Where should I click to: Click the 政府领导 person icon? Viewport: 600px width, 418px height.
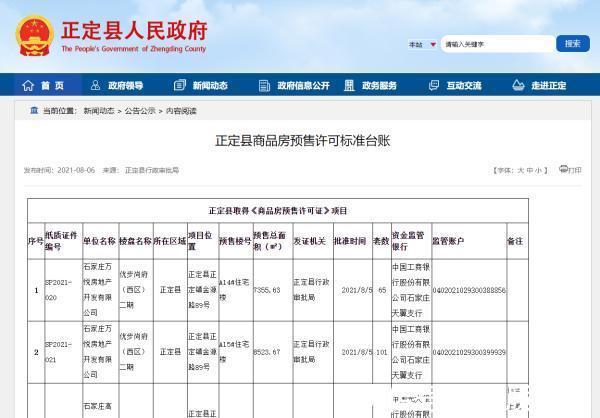point(95,85)
